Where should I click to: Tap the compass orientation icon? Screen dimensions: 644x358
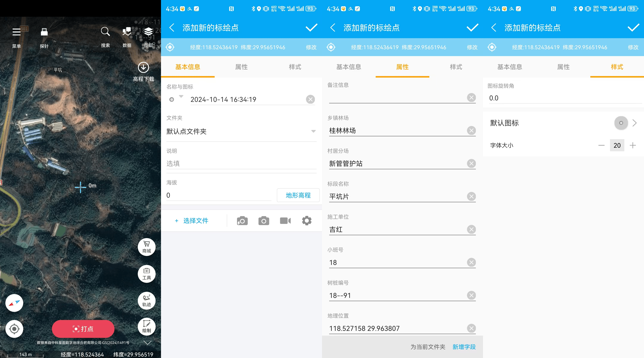[14, 303]
